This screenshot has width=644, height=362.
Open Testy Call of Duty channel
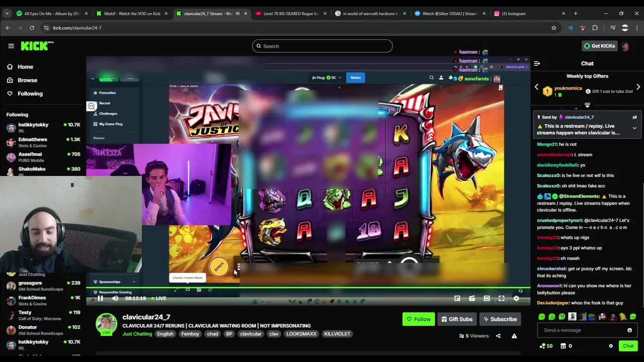tap(43, 315)
